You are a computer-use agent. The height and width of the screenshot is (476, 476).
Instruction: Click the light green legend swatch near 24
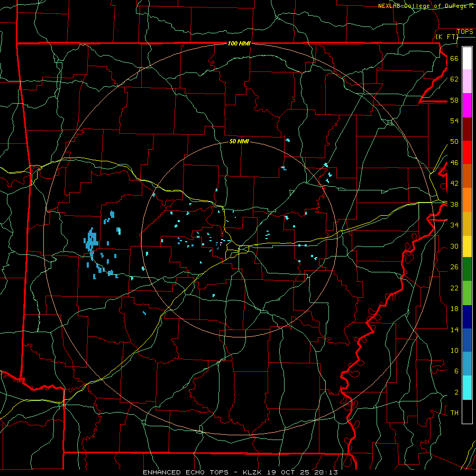pyautogui.click(x=467, y=292)
